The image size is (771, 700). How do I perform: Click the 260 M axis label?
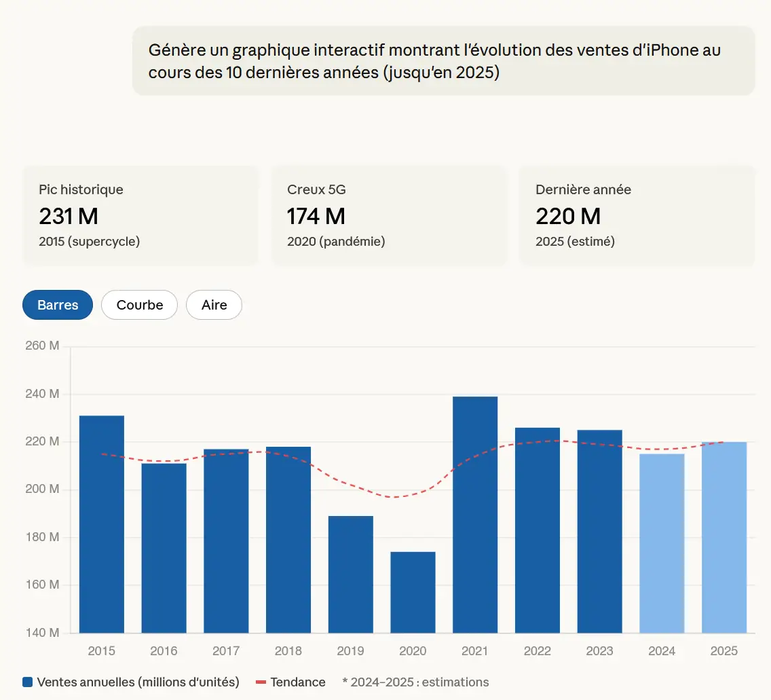pyautogui.click(x=42, y=346)
